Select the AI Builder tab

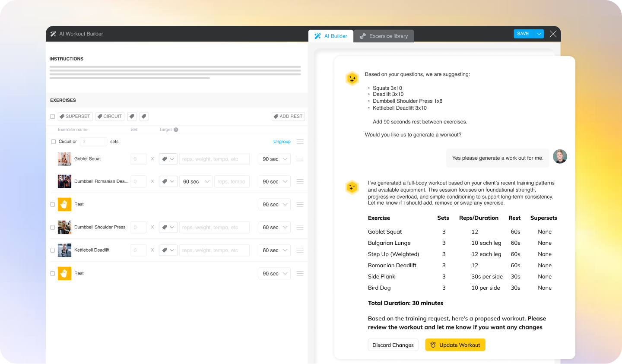331,36
